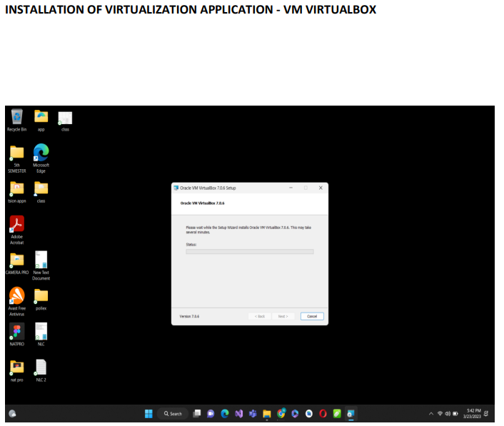
Task: Click the 'Version 7.0.6' text
Action: pyautogui.click(x=189, y=316)
